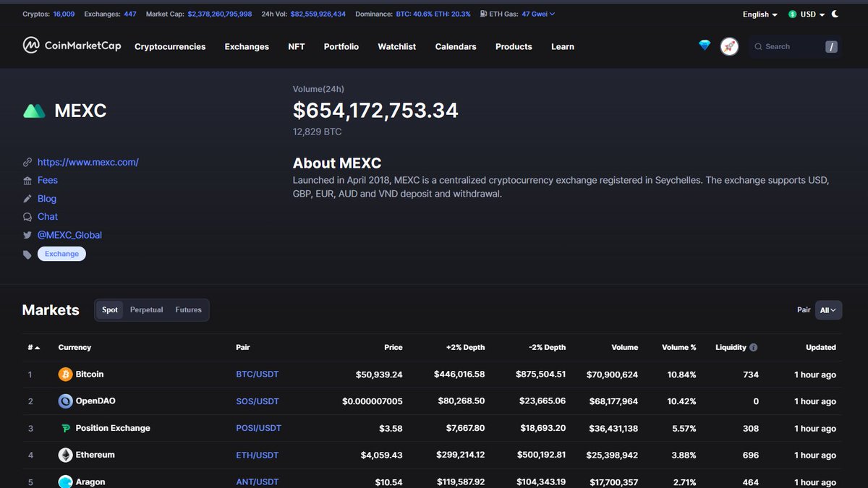Click the Dominance BTC ETH value
This screenshot has height=488, width=868.
[433, 14]
